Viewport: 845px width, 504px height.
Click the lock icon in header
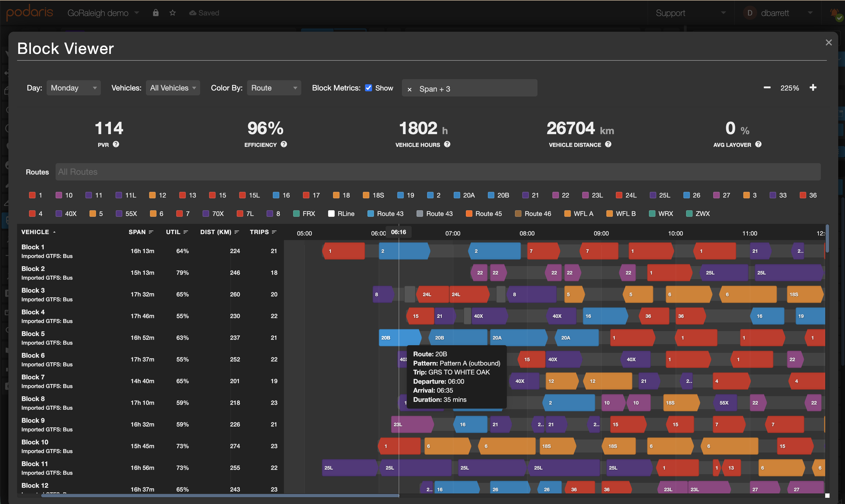point(156,13)
